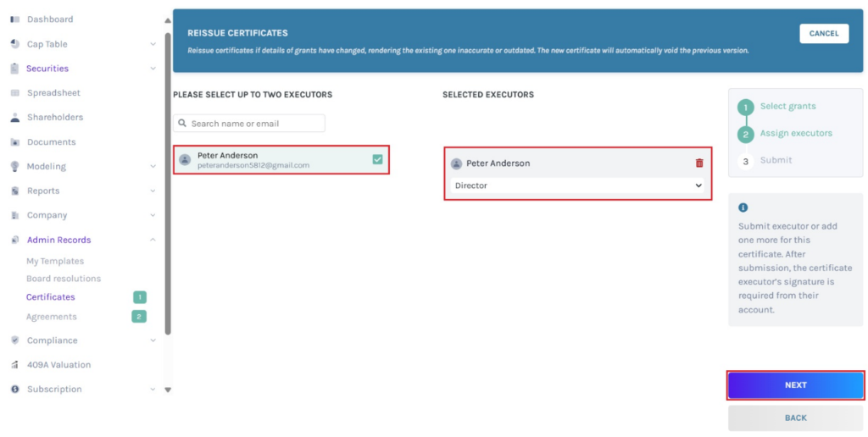Open 409A Valuation menu label
Screen dimensions: 868x437
pos(58,365)
